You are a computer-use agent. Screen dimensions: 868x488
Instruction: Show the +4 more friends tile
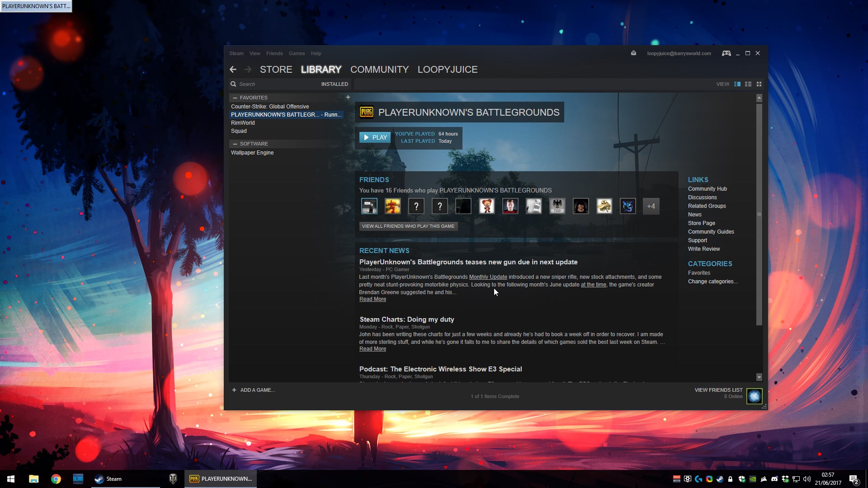(651, 206)
